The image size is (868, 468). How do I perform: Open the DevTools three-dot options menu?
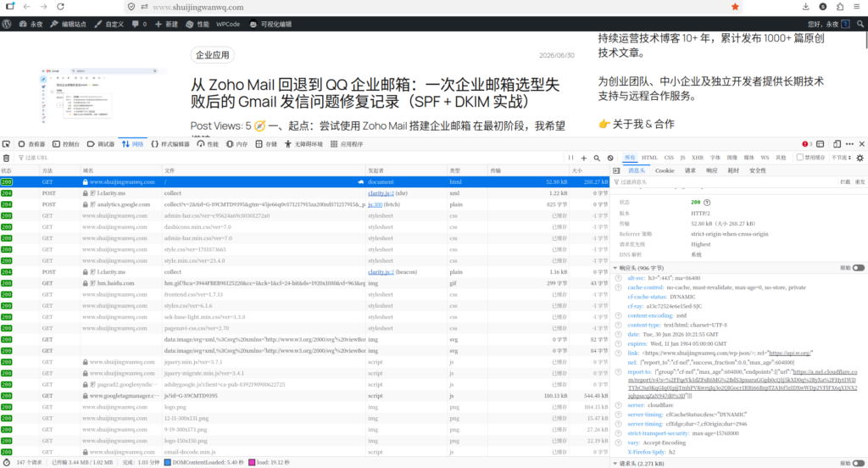[849, 144]
